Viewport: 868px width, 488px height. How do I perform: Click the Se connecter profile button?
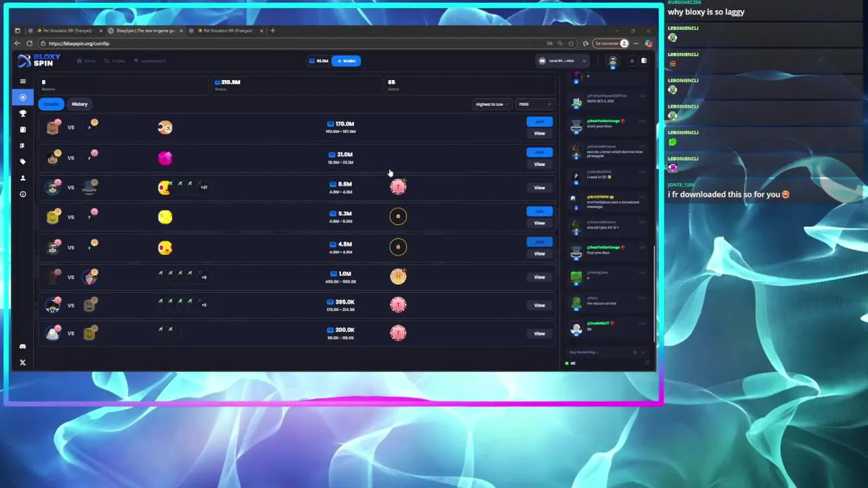click(x=610, y=43)
